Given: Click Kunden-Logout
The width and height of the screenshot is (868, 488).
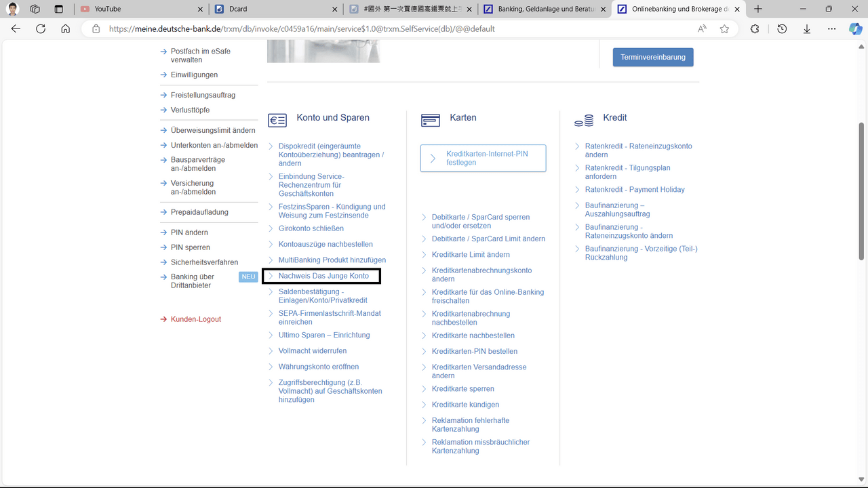Looking at the screenshot, I should (196, 319).
